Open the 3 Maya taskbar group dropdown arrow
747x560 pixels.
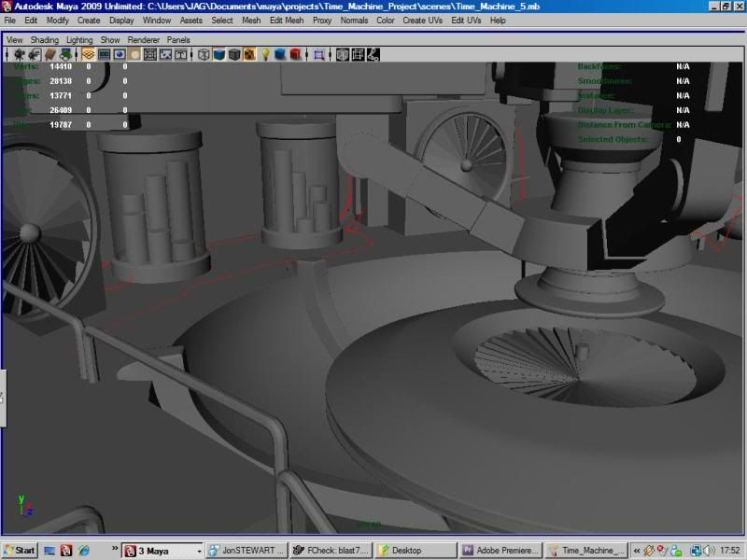tap(199, 551)
